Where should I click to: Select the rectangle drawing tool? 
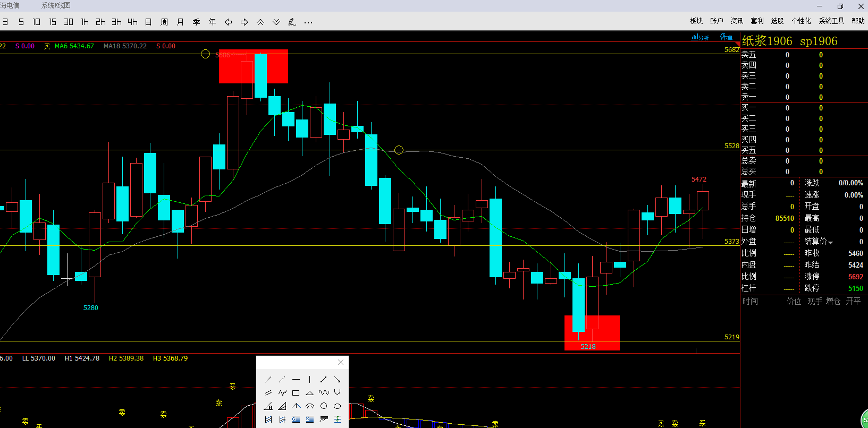pyautogui.click(x=296, y=393)
